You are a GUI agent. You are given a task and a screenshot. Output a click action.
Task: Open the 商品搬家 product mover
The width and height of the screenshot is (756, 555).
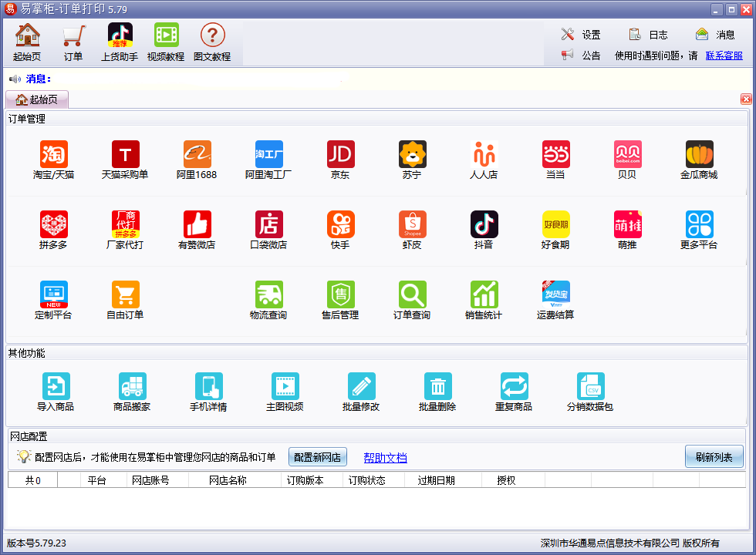pos(132,392)
